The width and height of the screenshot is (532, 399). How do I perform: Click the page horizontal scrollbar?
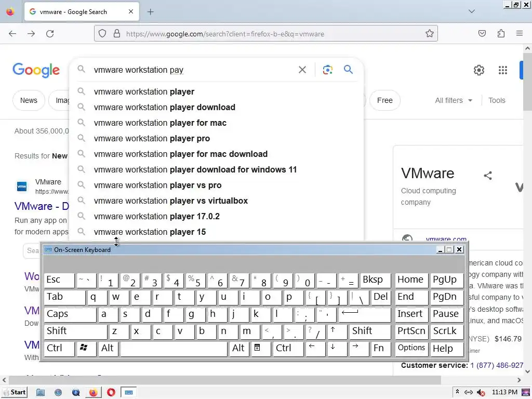coord(224,380)
